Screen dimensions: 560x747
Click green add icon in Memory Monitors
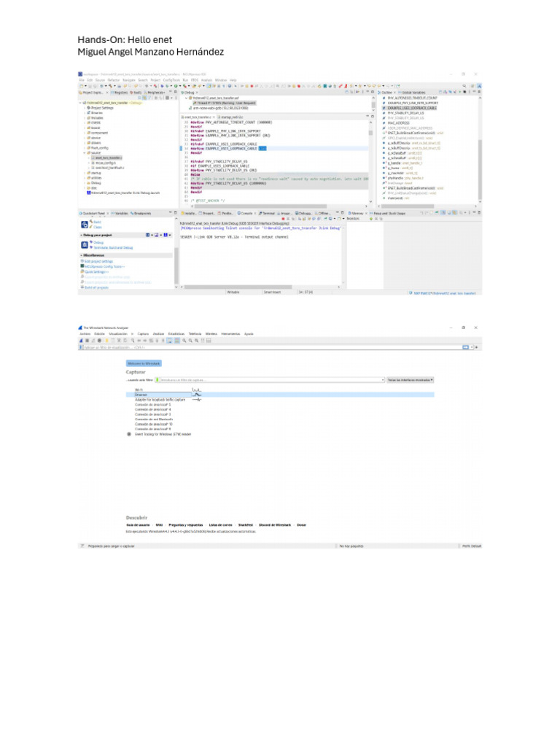click(371, 219)
